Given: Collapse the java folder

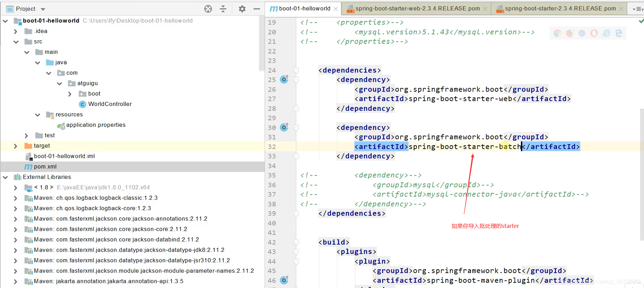Looking at the screenshot, I should point(38,63).
